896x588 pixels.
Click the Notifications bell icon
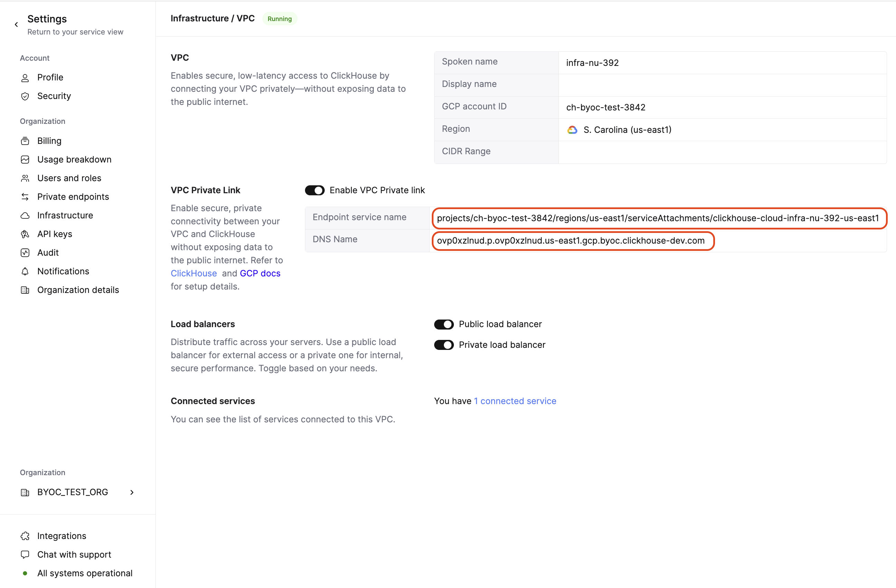point(25,271)
